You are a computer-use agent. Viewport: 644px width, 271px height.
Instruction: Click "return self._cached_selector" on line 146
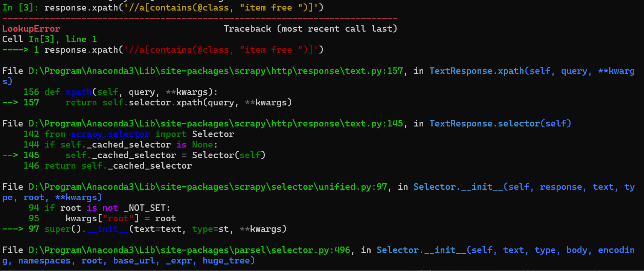pyautogui.click(x=118, y=166)
